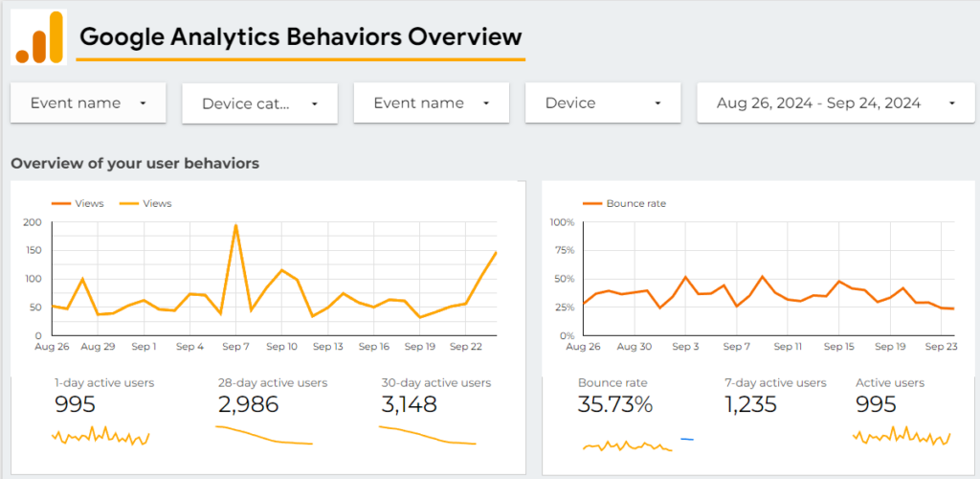980x479 pixels.
Task: Click the short blue line below 7-day active users
Action: (x=687, y=439)
